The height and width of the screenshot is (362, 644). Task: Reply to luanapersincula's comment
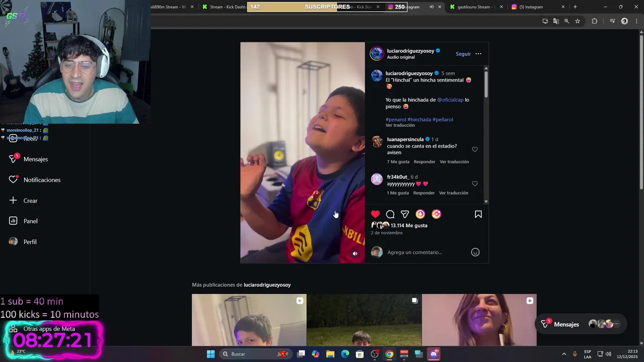coord(424,162)
